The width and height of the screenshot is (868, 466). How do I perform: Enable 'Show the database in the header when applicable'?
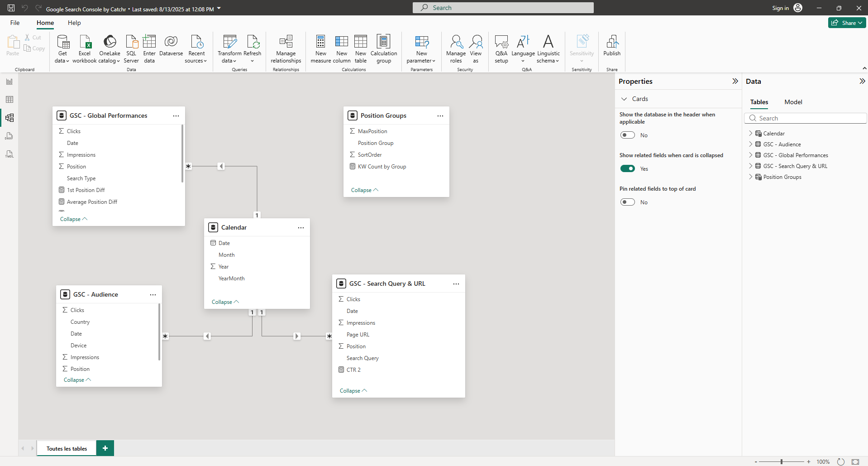click(628, 135)
